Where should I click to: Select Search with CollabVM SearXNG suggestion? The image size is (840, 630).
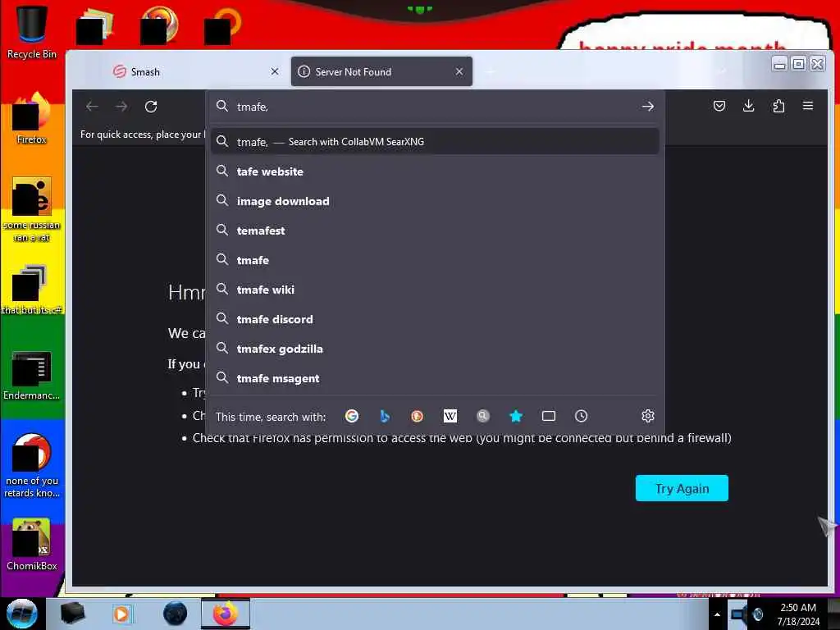[435, 142]
